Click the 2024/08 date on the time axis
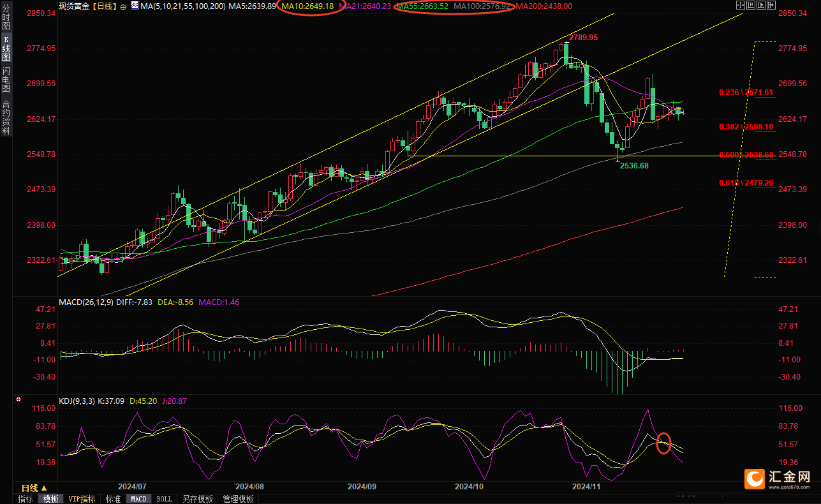The width and height of the screenshot is (821, 504). tap(251, 486)
